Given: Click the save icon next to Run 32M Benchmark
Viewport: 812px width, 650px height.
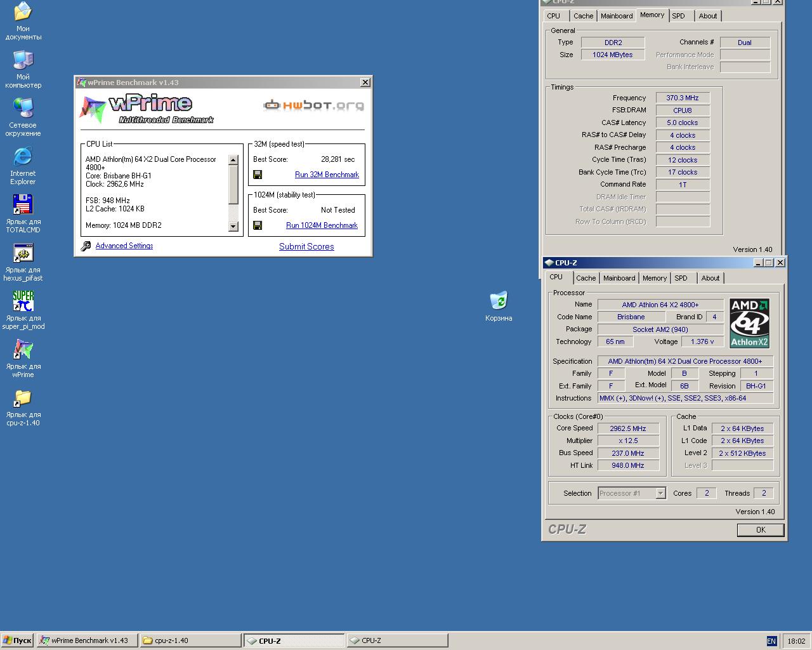Looking at the screenshot, I should 258,175.
